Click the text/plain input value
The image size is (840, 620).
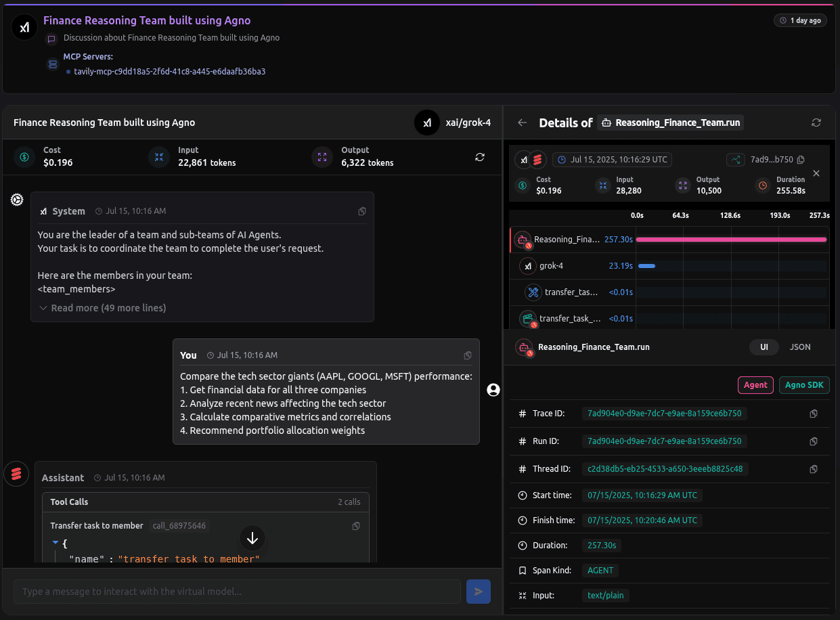606,596
